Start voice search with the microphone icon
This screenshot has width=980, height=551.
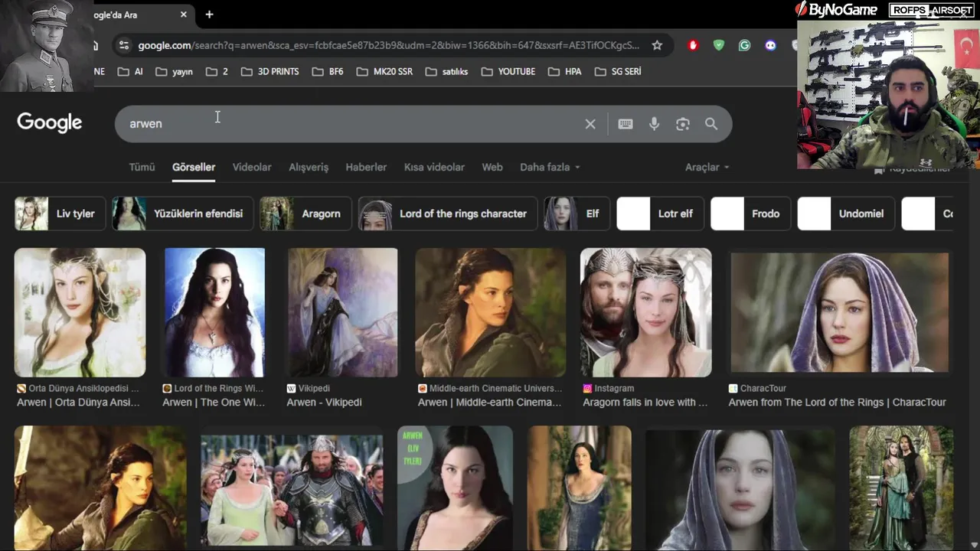tap(654, 124)
